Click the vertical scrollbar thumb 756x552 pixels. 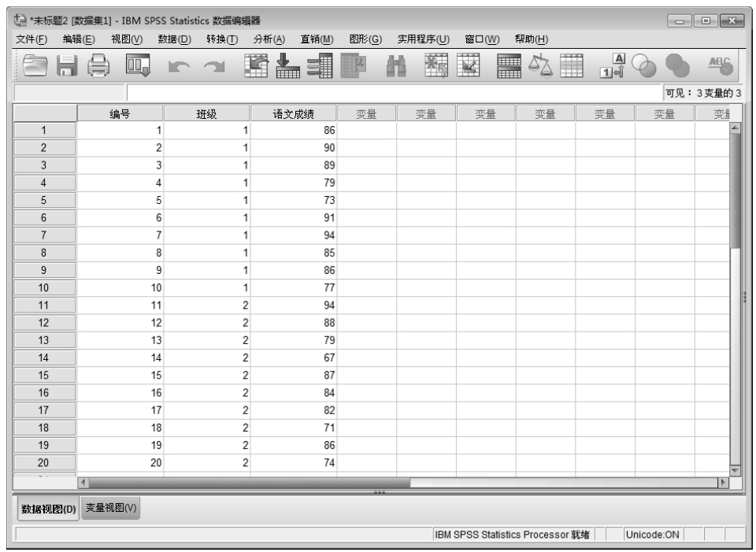pyautogui.click(x=735, y=191)
